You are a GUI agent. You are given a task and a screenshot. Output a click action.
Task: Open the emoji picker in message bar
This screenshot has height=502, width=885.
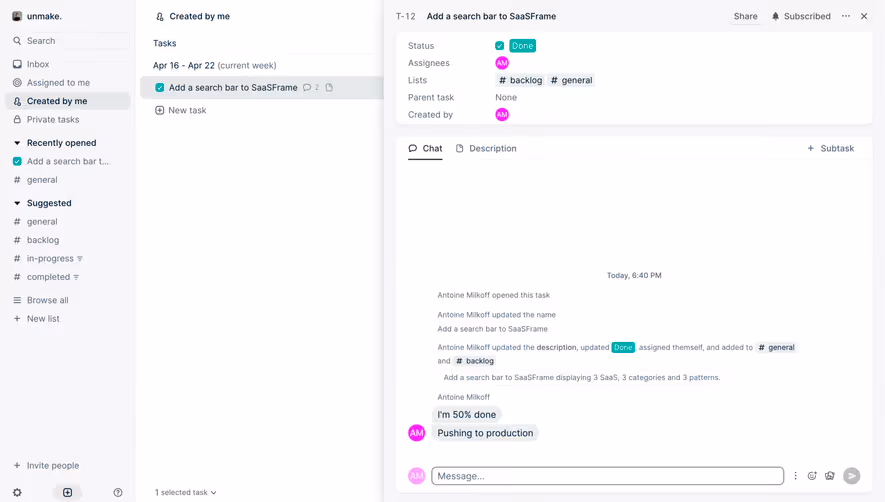click(812, 476)
